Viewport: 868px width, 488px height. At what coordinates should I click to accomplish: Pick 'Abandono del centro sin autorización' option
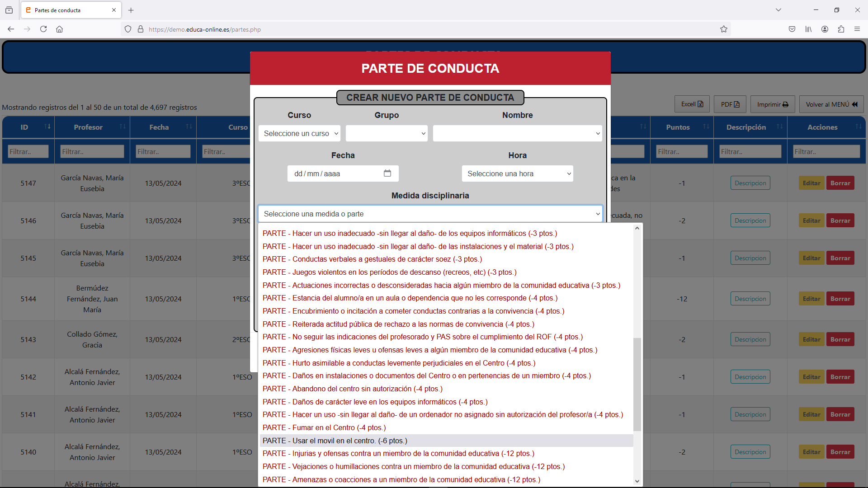point(352,389)
